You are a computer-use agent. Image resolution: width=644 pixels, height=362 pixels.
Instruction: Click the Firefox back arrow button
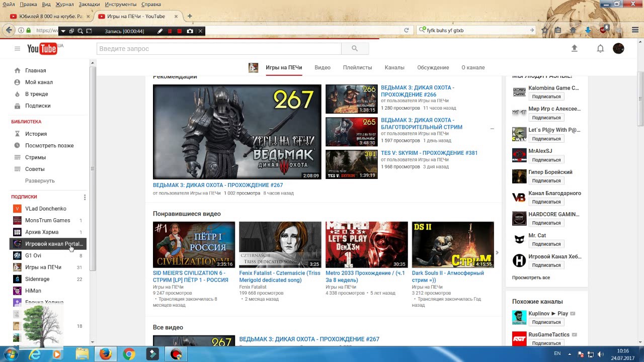pos(9,30)
